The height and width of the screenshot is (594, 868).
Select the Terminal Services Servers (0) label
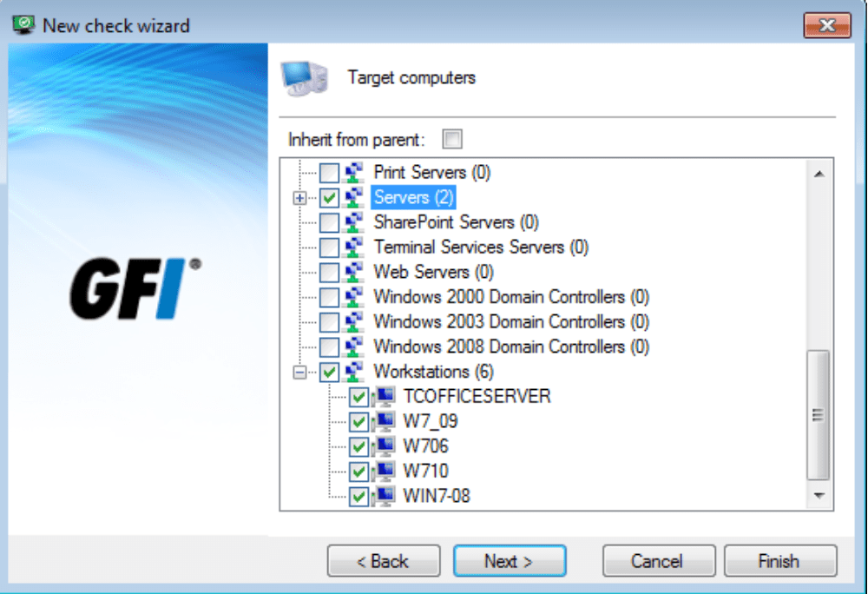481,247
